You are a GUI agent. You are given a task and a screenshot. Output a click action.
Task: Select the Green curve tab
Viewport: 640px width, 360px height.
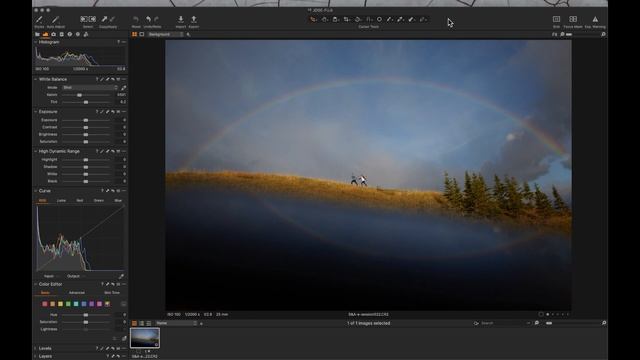click(99, 200)
